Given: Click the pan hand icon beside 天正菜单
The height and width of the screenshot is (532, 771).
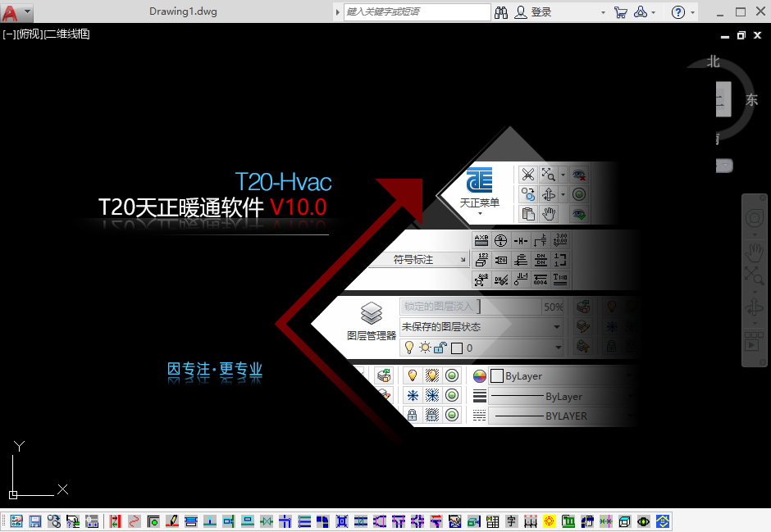Looking at the screenshot, I should (x=550, y=214).
